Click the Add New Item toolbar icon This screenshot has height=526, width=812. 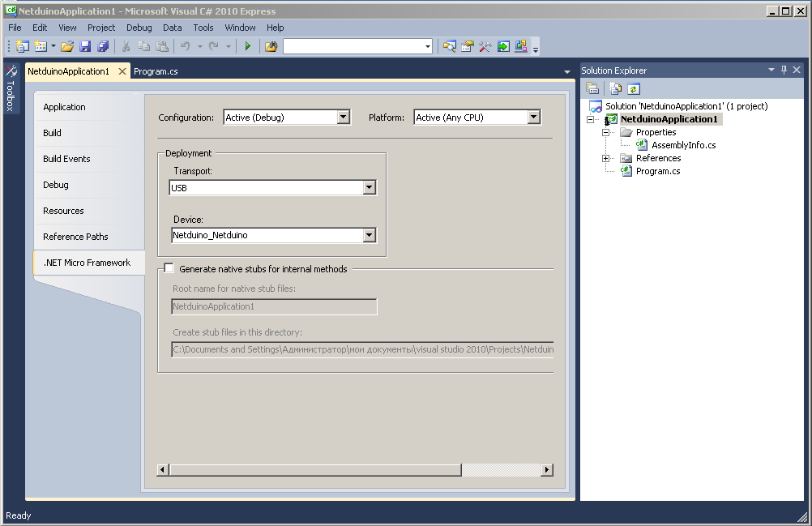(41, 46)
